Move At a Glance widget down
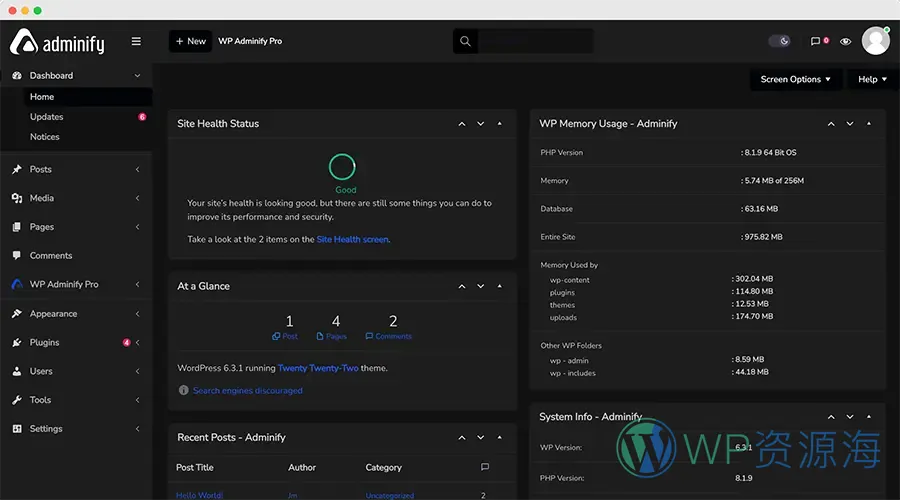This screenshot has height=500, width=900. coord(480,286)
